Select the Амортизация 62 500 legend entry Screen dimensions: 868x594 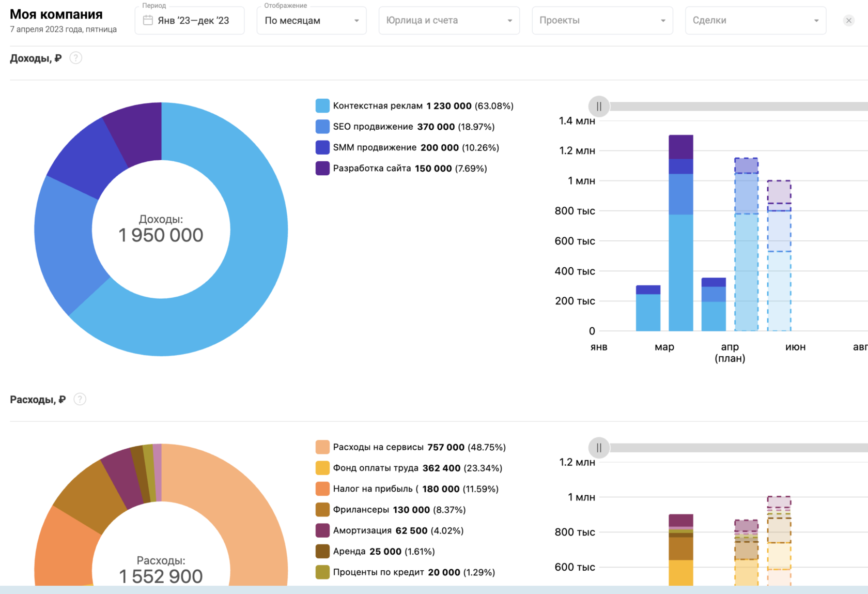(390, 530)
